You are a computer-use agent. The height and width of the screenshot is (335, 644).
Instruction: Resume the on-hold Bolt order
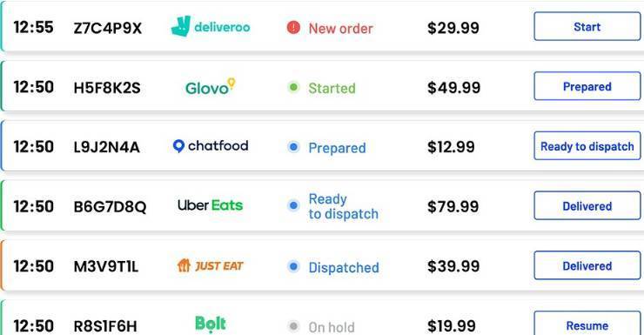pos(587,325)
